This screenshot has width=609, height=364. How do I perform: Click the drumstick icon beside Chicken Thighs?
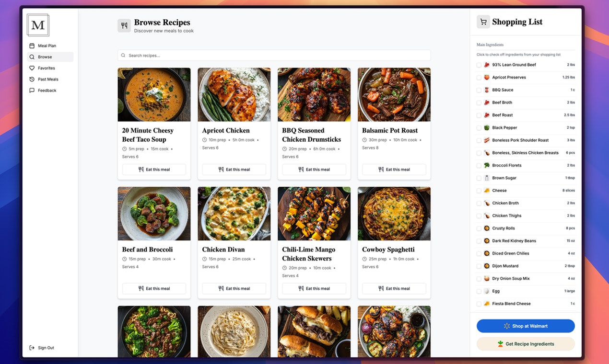coord(487,216)
